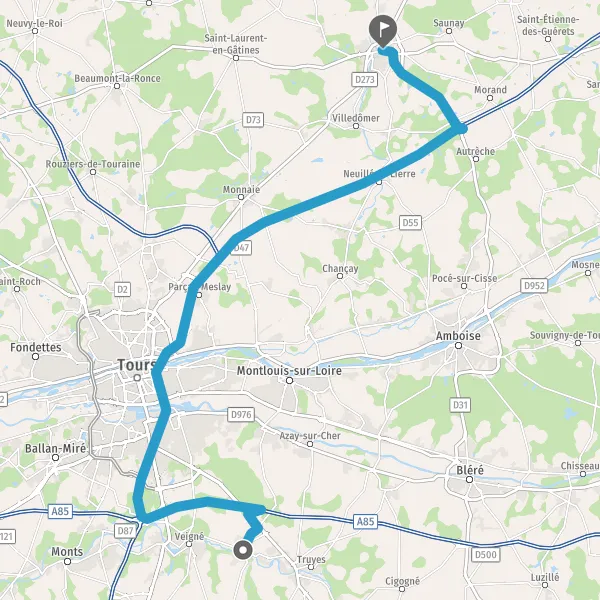Click the D31 road shield

click(x=460, y=405)
